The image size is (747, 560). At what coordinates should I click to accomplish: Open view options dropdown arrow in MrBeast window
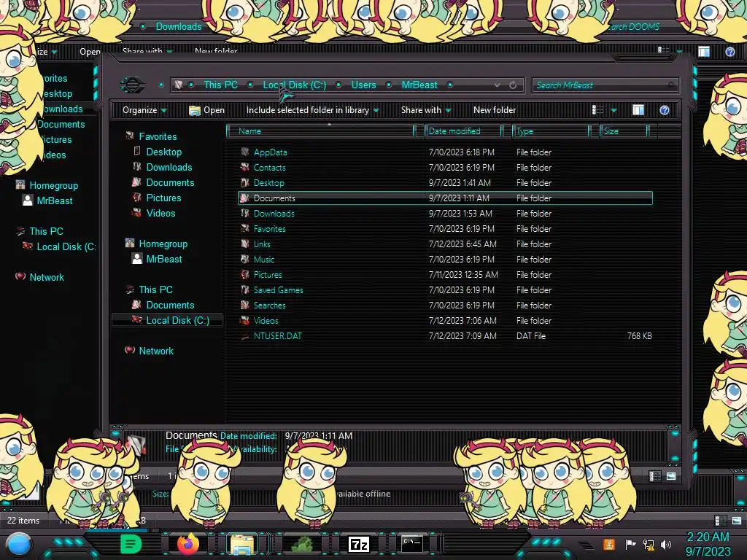click(x=614, y=111)
